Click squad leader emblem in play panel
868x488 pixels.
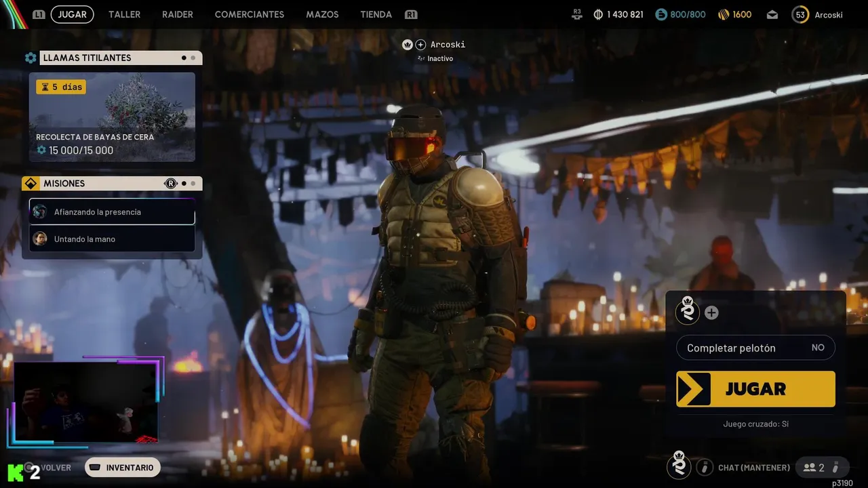point(688,311)
